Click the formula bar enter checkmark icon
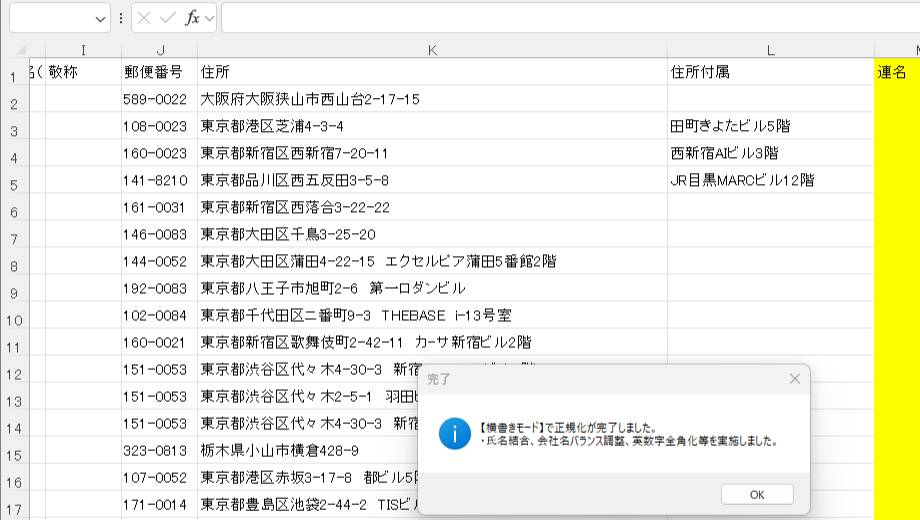Image resolution: width=920 pixels, height=520 pixels. click(x=168, y=18)
